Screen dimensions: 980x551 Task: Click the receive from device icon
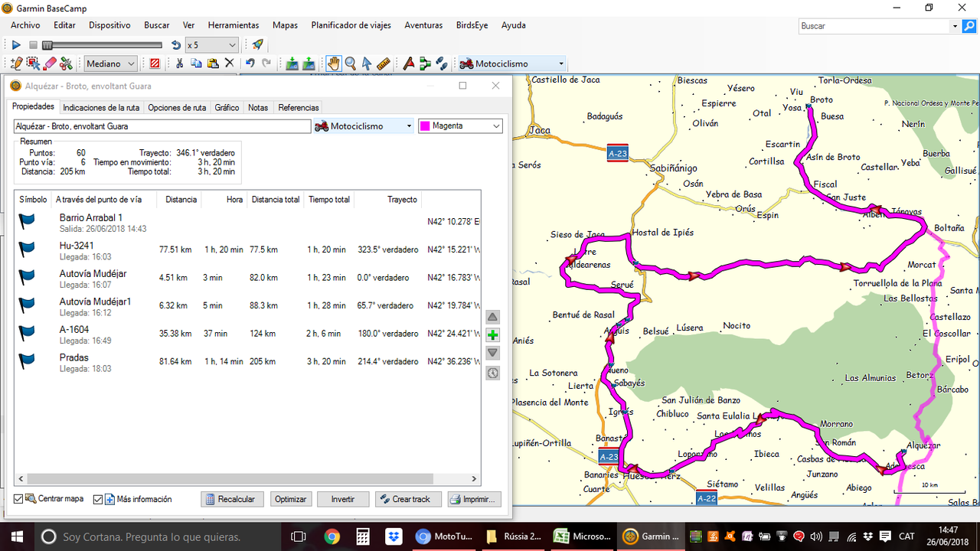[x=309, y=64]
